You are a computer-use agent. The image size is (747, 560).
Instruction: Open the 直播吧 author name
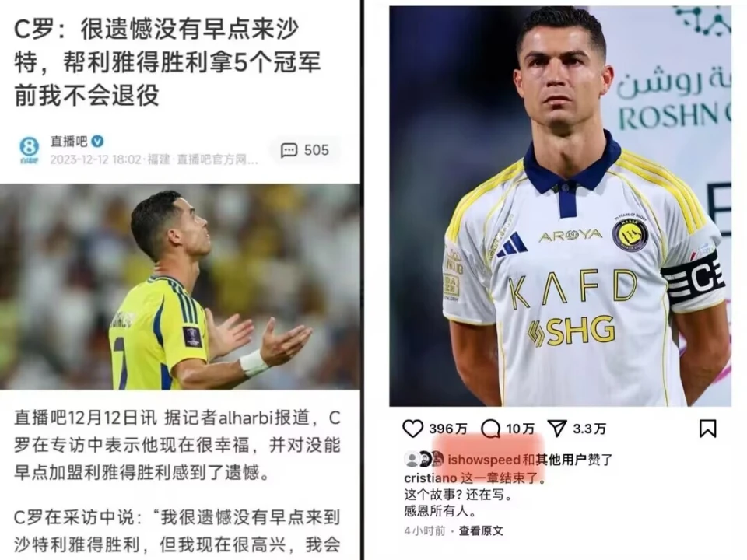click(x=68, y=141)
